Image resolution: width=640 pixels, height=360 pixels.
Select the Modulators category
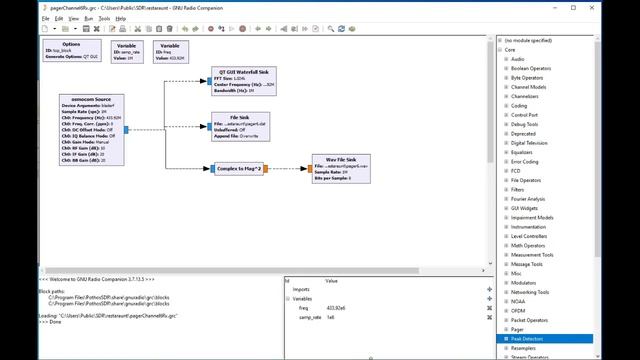524,283
